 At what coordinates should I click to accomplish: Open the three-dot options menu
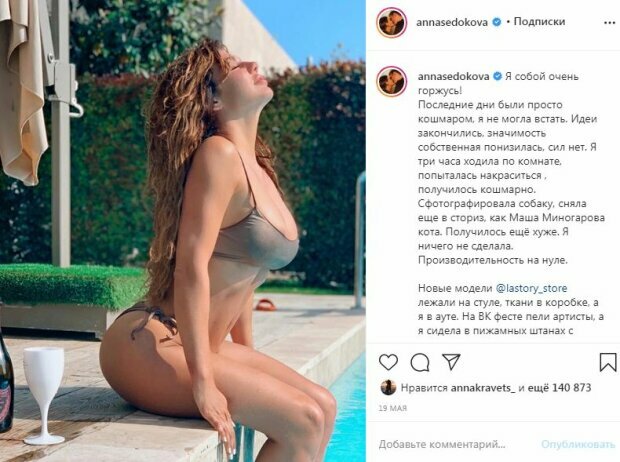609,23
